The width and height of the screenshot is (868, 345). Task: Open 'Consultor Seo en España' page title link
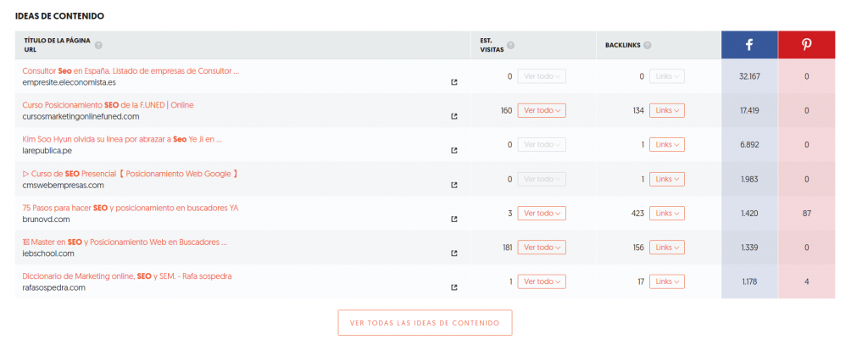[131, 71]
